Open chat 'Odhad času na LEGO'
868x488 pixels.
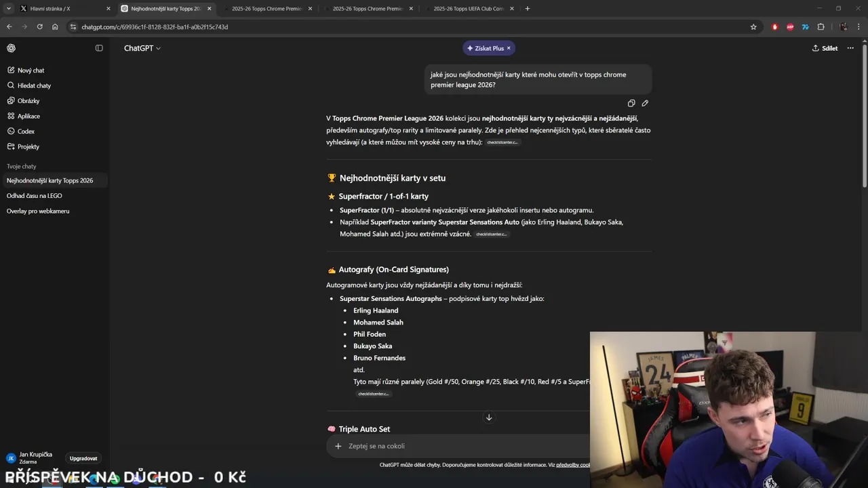click(54, 196)
